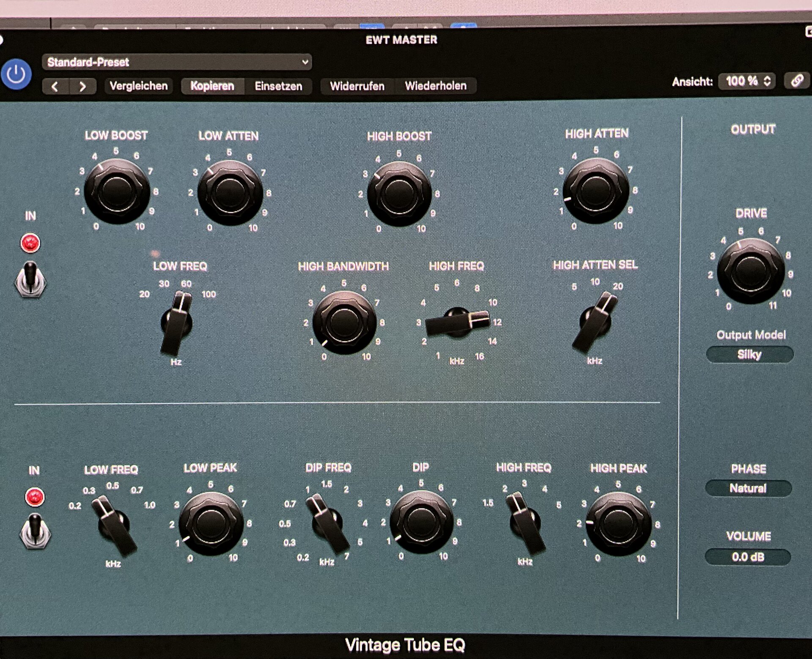Click the upper red IN indicator lamp
The height and width of the screenshot is (659, 812).
[x=30, y=243]
